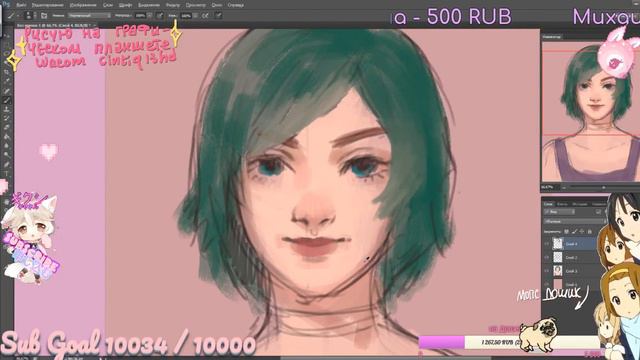The image size is (640, 360).
Task: Select the Blur tool
Action: click(x=7, y=145)
